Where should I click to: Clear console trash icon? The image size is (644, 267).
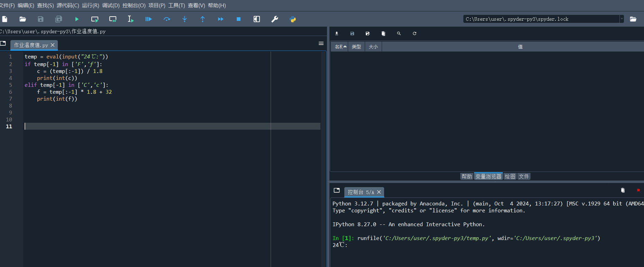[623, 190]
